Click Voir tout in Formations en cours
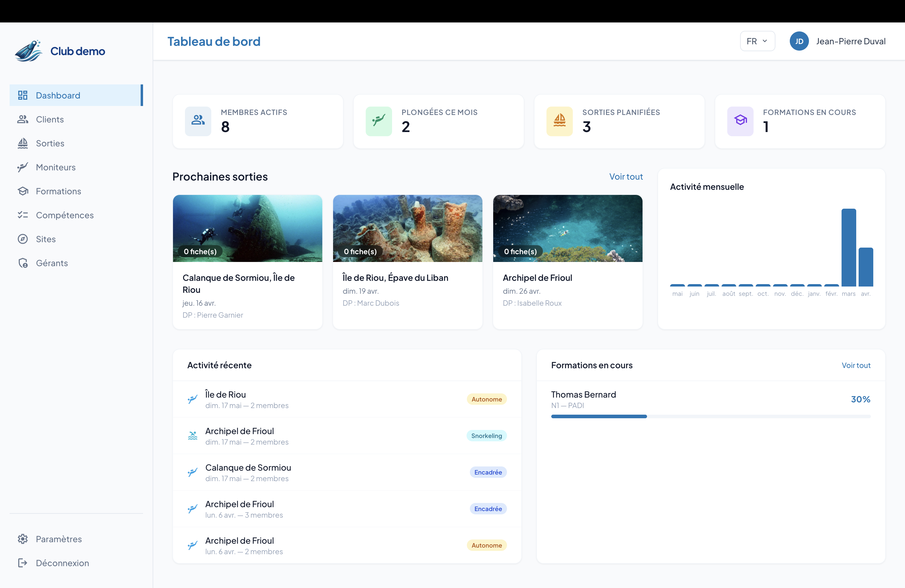This screenshot has width=905, height=588. 856,365
